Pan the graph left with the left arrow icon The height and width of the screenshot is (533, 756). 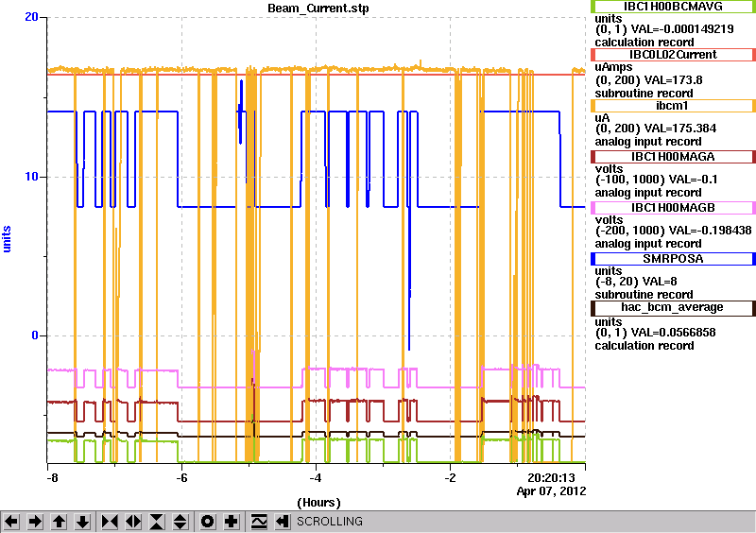point(11,522)
